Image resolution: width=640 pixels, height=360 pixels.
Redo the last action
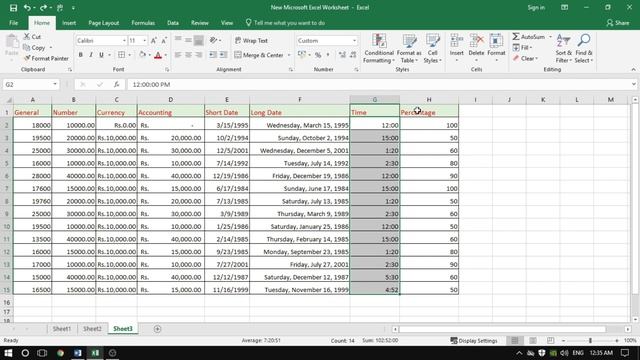coord(43,8)
